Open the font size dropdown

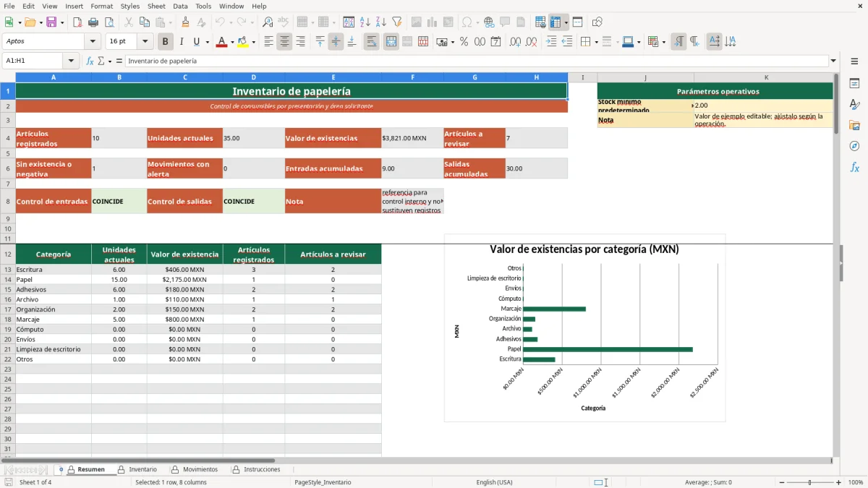click(x=145, y=42)
